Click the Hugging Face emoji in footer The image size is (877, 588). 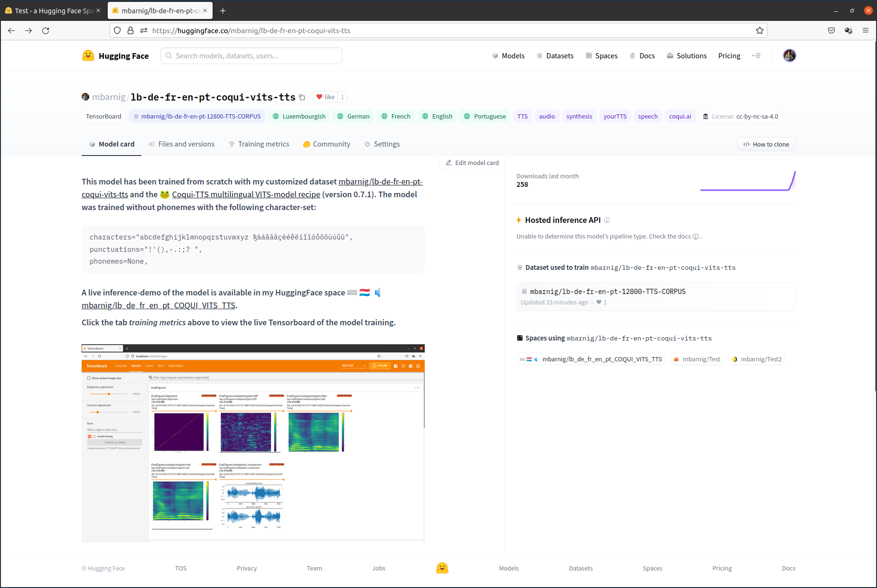tap(442, 568)
